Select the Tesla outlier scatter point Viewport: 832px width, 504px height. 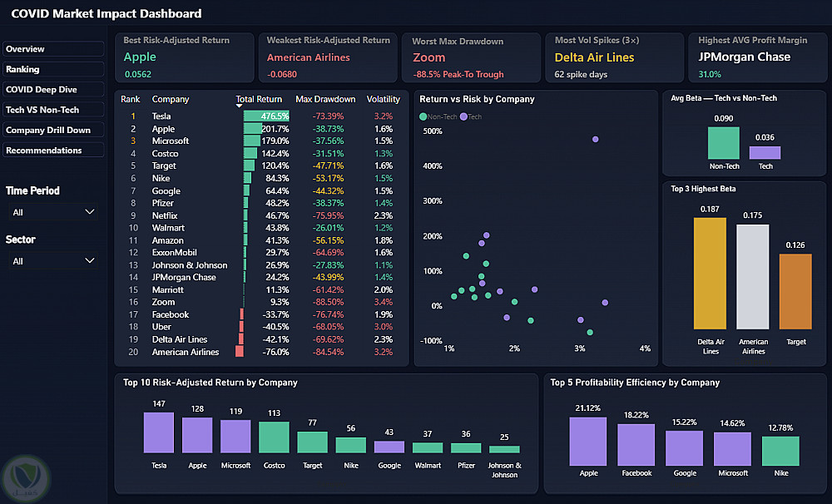pyautogui.click(x=596, y=140)
